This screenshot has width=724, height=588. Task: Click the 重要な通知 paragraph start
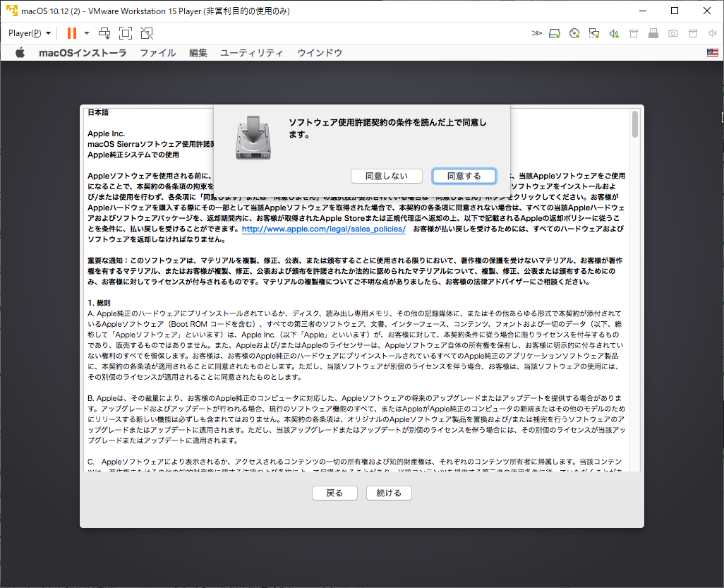coord(107,260)
